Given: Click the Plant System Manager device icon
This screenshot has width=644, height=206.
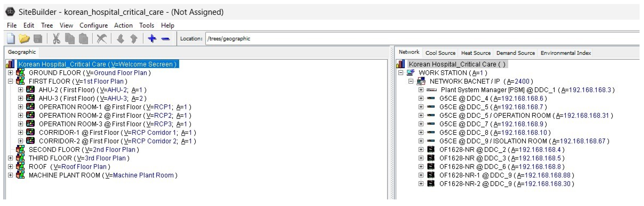Looking at the screenshot, I should coord(432,90).
